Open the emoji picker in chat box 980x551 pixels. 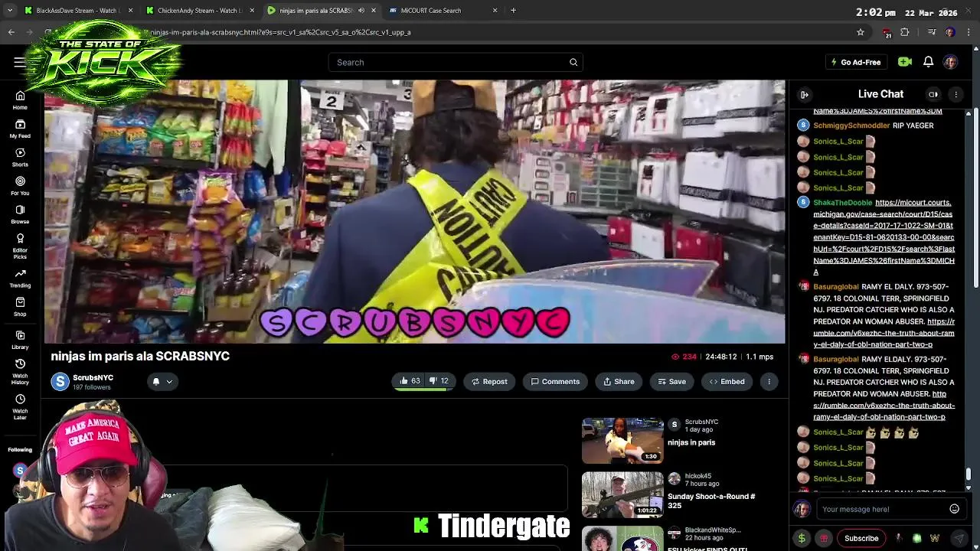(x=954, y=509)
